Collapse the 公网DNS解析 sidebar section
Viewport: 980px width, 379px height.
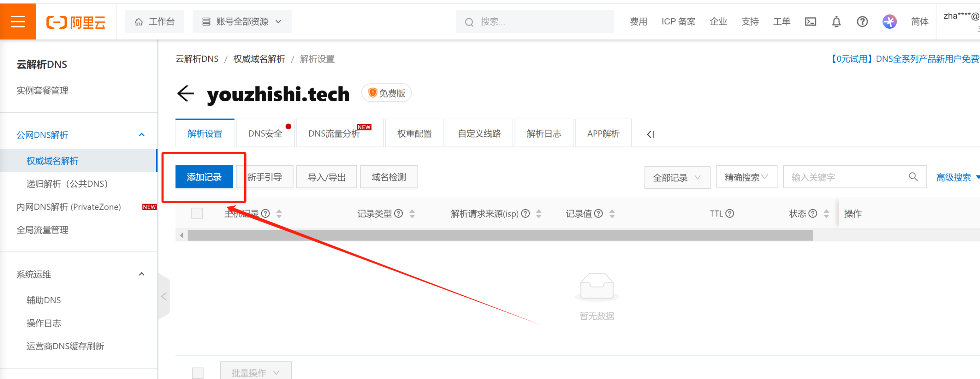[142, 135]
